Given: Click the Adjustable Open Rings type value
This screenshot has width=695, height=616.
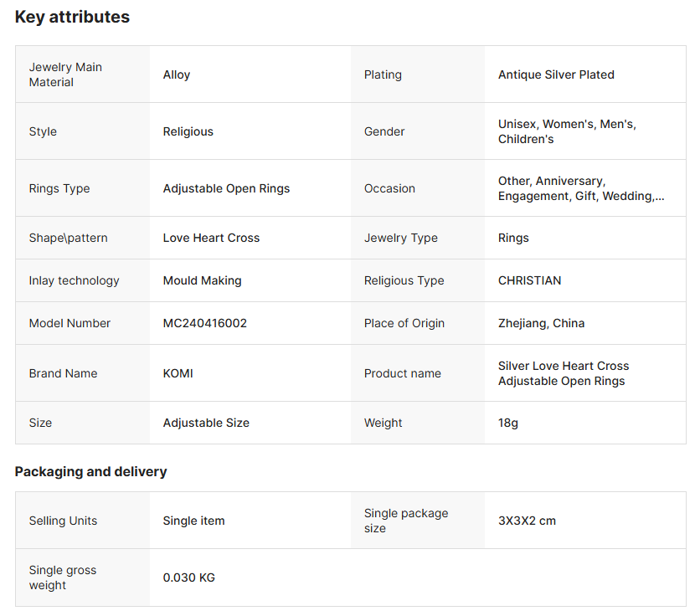Looking at the screenshot, I should [x=226, y=188].
